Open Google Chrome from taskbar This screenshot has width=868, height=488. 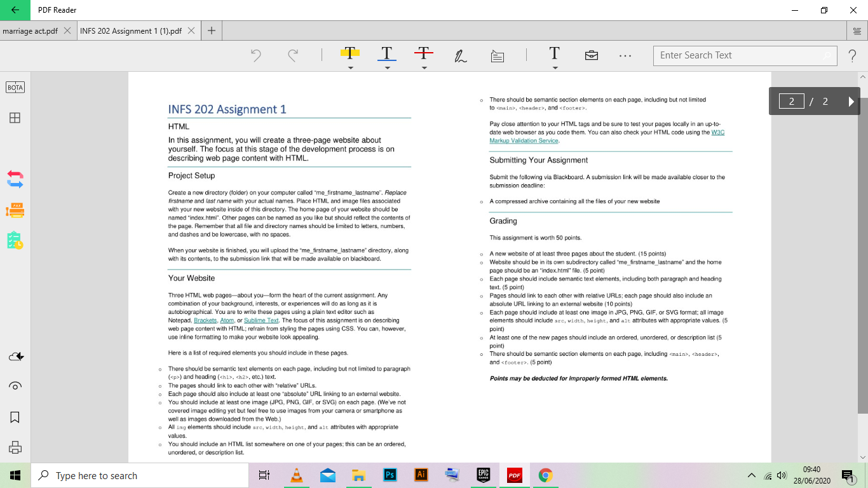(545, 475)
